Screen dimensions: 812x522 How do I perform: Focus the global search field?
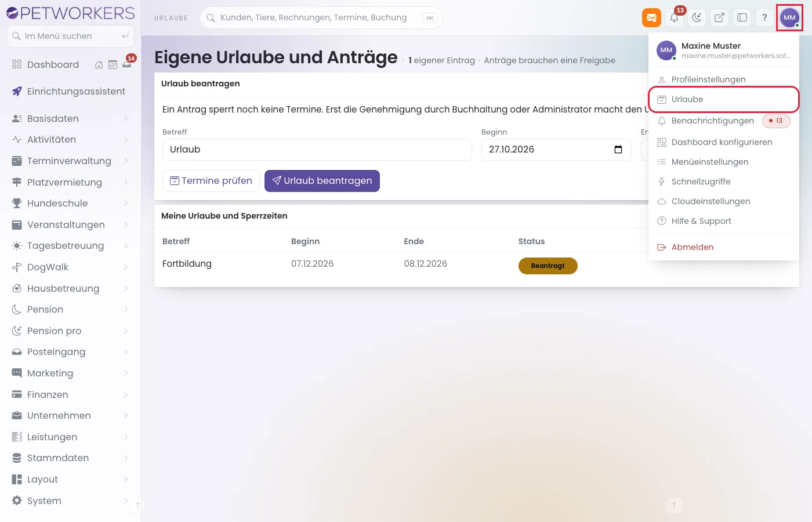point(321,17)
